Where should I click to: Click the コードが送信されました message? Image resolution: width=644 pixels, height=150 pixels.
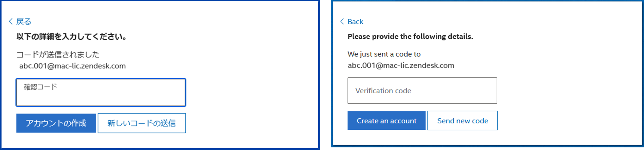coord(58,54)
